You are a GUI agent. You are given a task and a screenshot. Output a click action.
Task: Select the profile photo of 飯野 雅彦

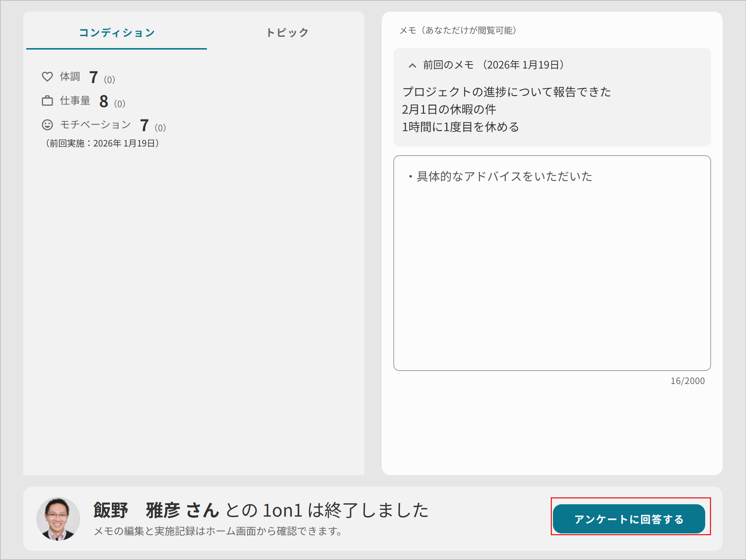[x=58, y=518]
